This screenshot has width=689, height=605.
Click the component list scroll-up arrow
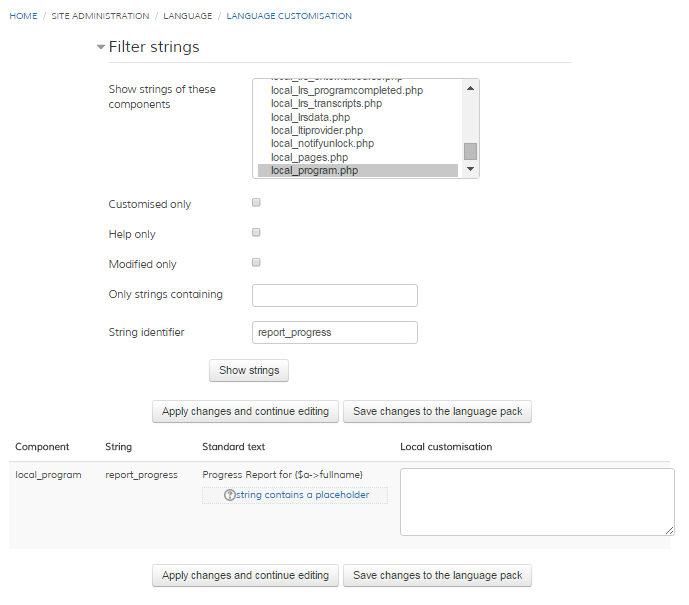tap(470, 86)
